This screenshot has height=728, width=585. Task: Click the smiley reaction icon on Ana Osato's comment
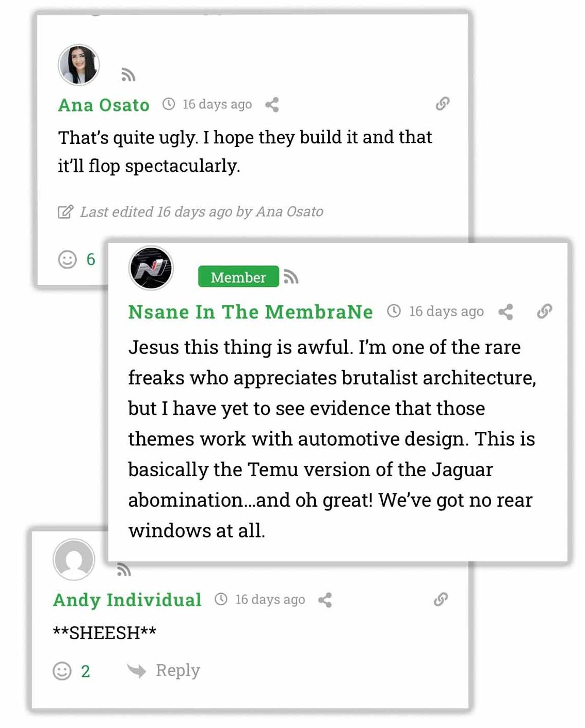point(67,259)
